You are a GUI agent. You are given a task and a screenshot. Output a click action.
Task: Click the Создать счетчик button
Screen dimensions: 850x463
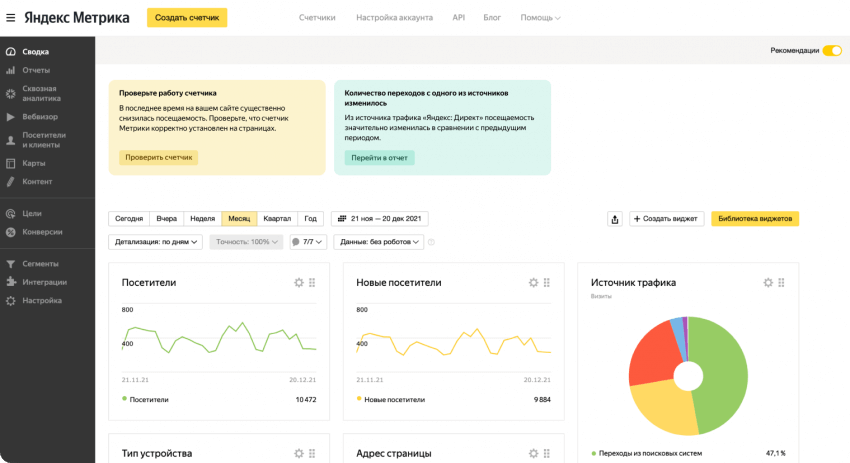coord(187,18)
